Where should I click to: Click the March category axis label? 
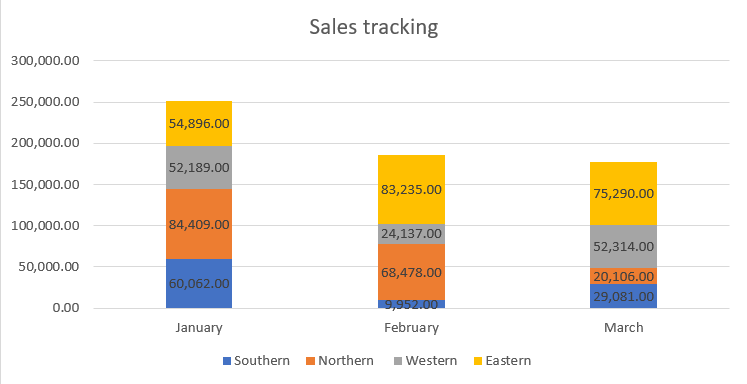point(623,328)
